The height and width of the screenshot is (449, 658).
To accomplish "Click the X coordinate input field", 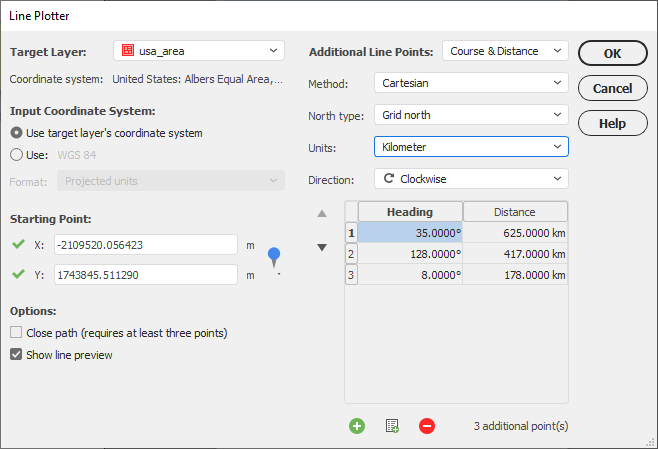I will click(x=146, y=245).
